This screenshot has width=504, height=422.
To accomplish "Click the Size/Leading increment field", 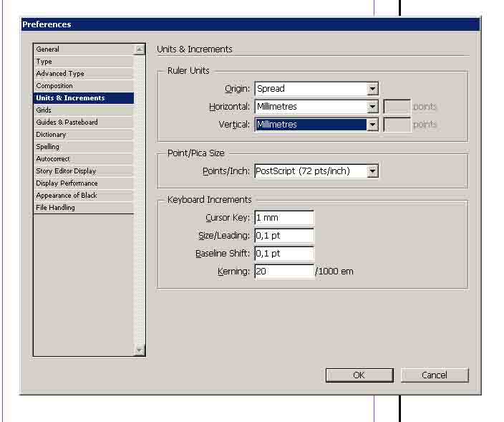I will 284,236.
